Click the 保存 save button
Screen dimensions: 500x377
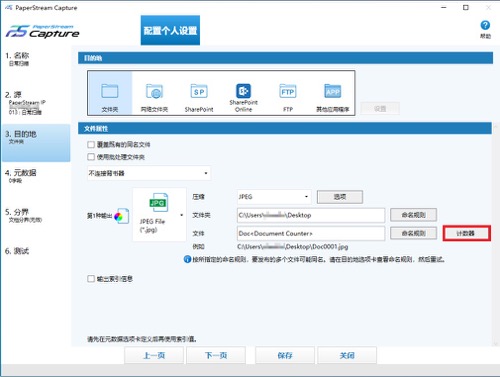coord(285,355)
